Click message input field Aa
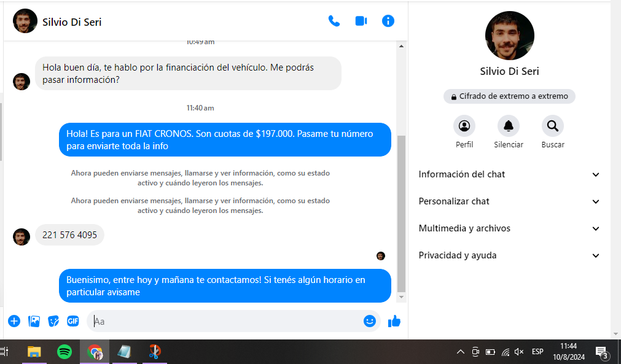This screenshot has width=621, height=364. [x=226, y=321]
